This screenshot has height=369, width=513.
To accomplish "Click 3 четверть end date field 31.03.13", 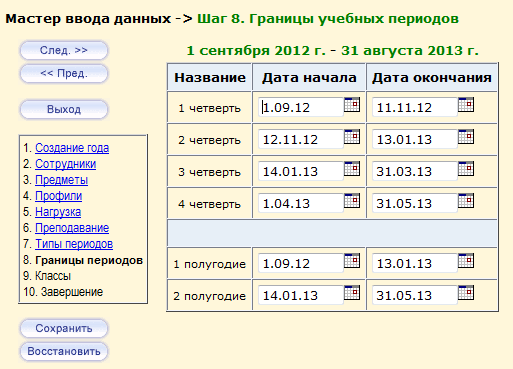I will coord(415,171).
